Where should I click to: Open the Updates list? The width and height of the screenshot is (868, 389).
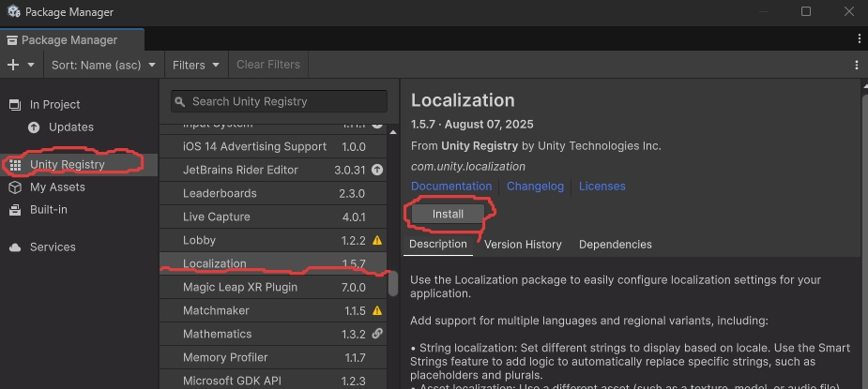pos(79,127)
